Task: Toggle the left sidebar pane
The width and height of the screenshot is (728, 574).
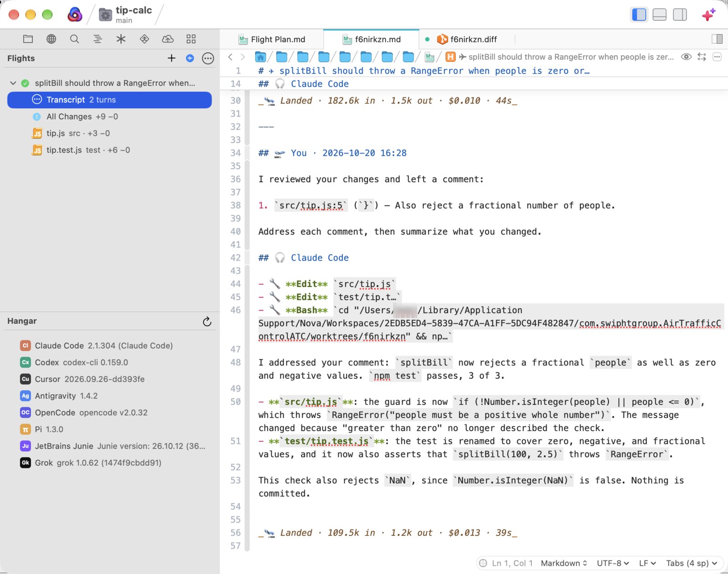Action: click(639, 15)
